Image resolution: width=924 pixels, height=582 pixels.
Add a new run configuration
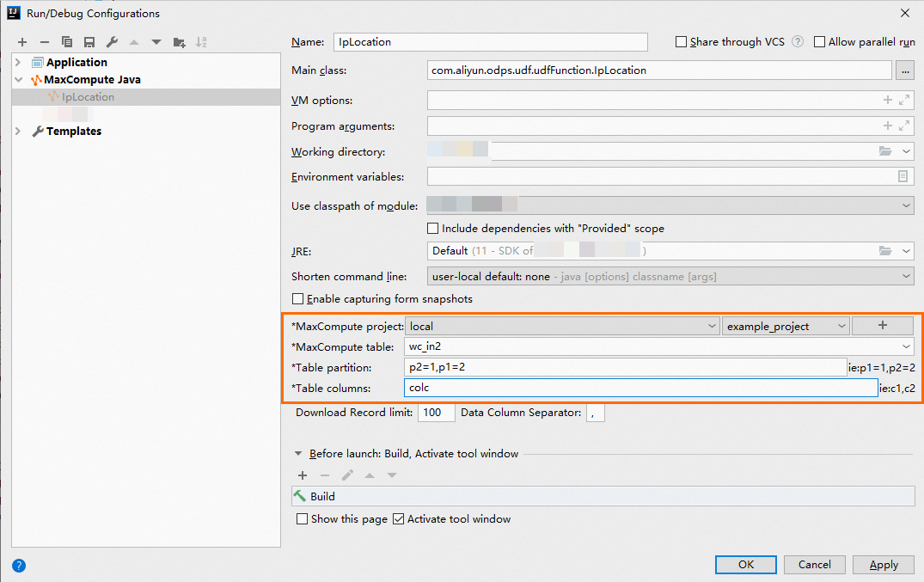click(22, 41)
